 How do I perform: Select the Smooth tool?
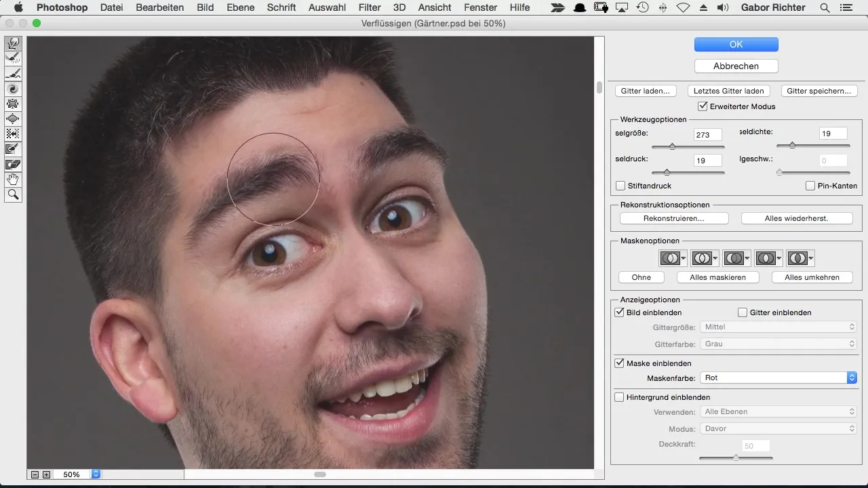[13, 74]
